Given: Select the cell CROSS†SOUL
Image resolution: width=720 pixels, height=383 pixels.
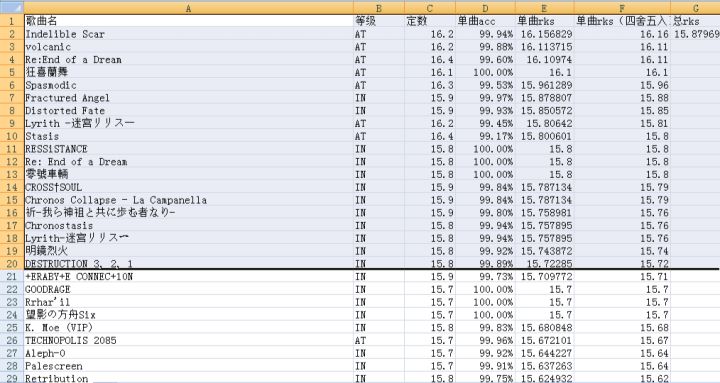Looking at the screenshot, I should 188,187.
